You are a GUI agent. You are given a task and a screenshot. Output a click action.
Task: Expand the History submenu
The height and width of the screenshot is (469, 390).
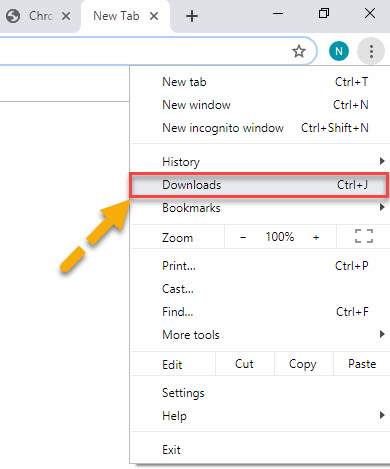pos(260,162)
